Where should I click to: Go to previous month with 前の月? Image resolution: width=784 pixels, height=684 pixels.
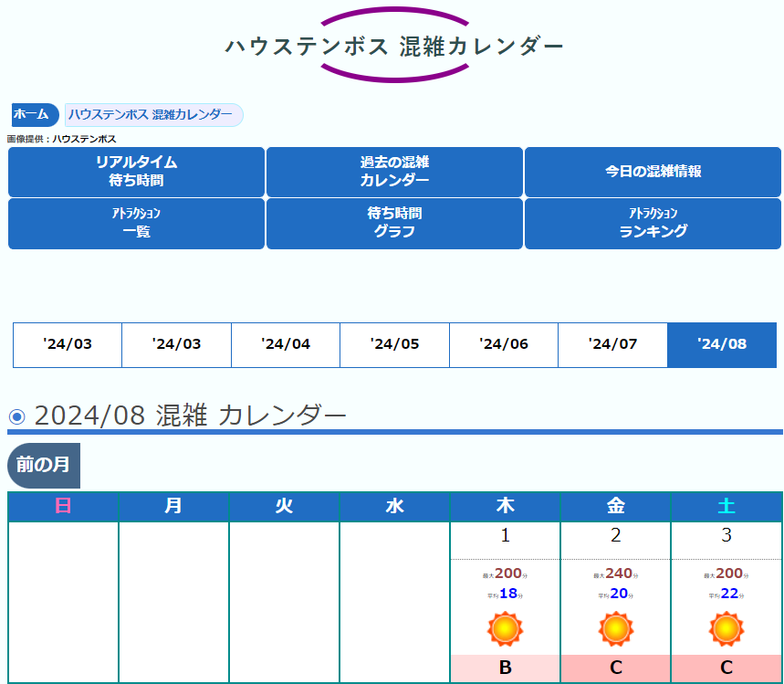pos(44,466)
